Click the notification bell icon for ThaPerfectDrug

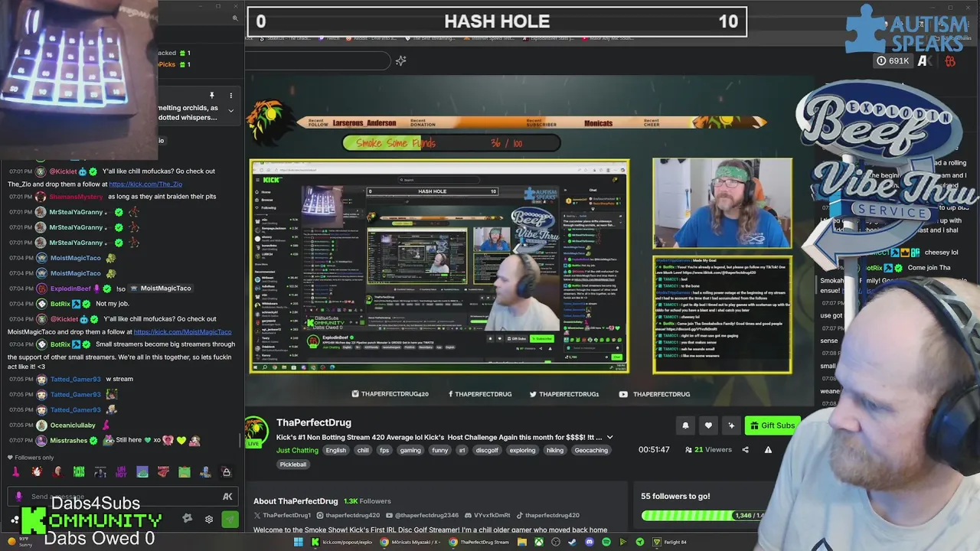point(685,425)
